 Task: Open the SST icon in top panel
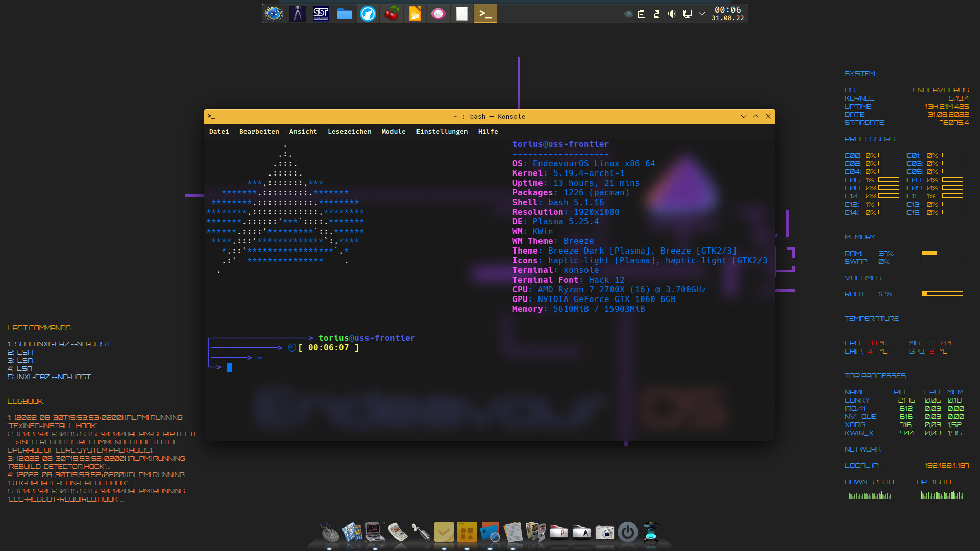[321, 14]
